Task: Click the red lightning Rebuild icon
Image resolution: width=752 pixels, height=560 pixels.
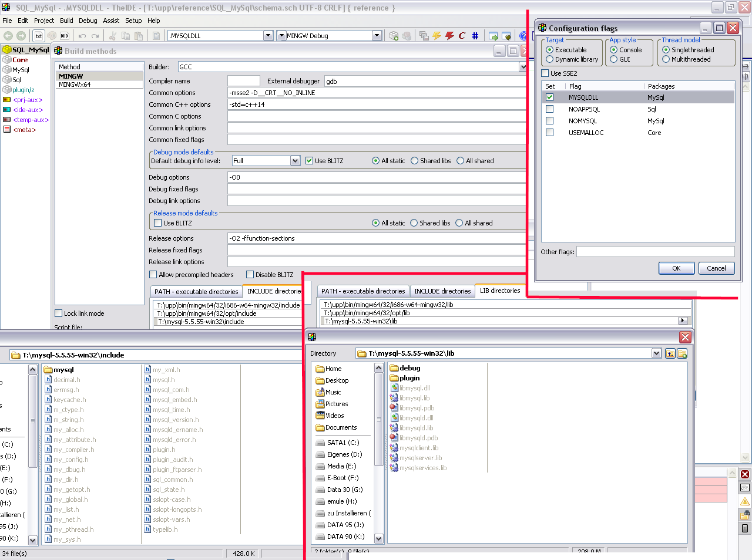Action: tap(449, 36)
